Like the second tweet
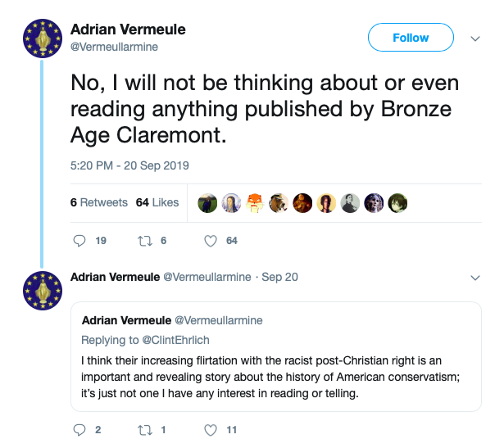This screenshot has width=504, height=439. [211, 429]
